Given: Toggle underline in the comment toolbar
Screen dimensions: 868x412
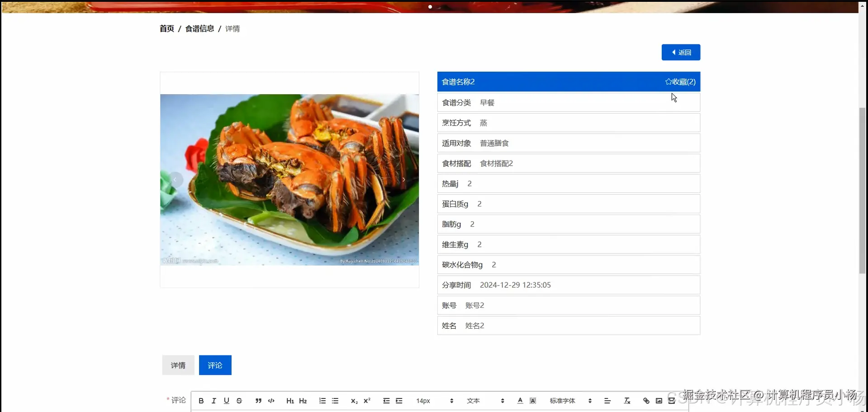Looking at the screenshot, I should click(226, 401).
